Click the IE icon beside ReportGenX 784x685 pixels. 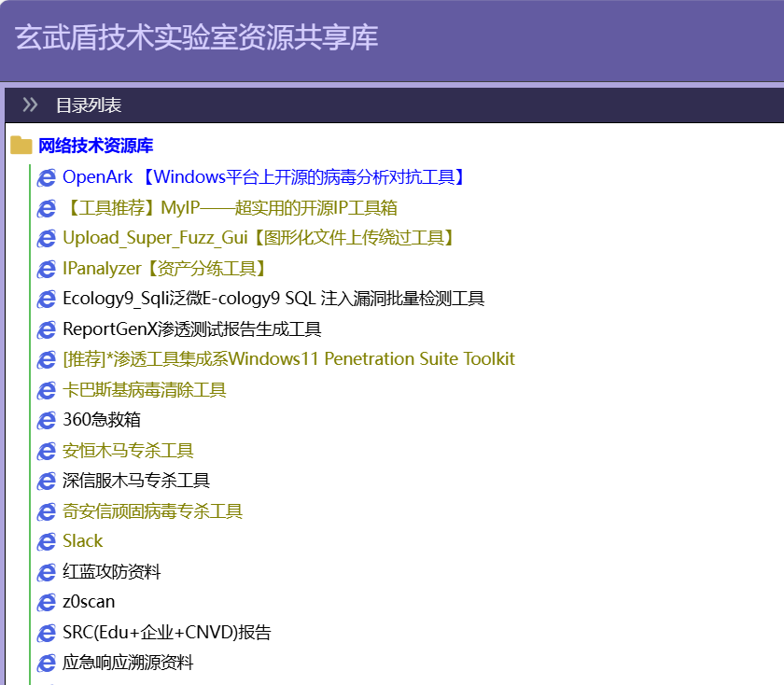tap(47, 329)
